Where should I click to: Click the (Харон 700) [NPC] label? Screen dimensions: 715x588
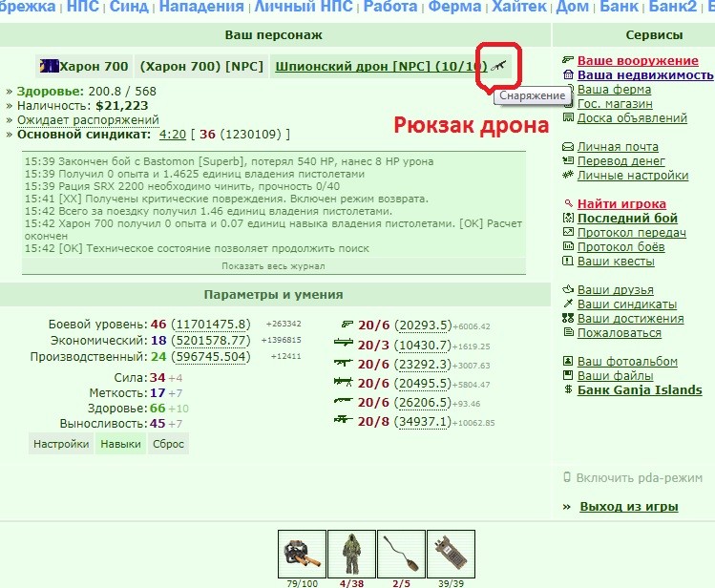click(201, 67)
